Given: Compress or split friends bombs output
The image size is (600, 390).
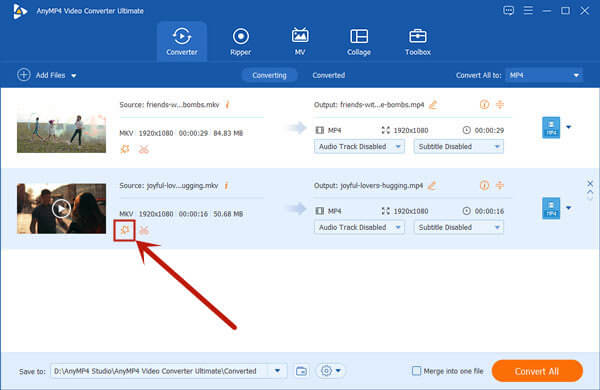Looking at the screenshot, I should 499,104.
